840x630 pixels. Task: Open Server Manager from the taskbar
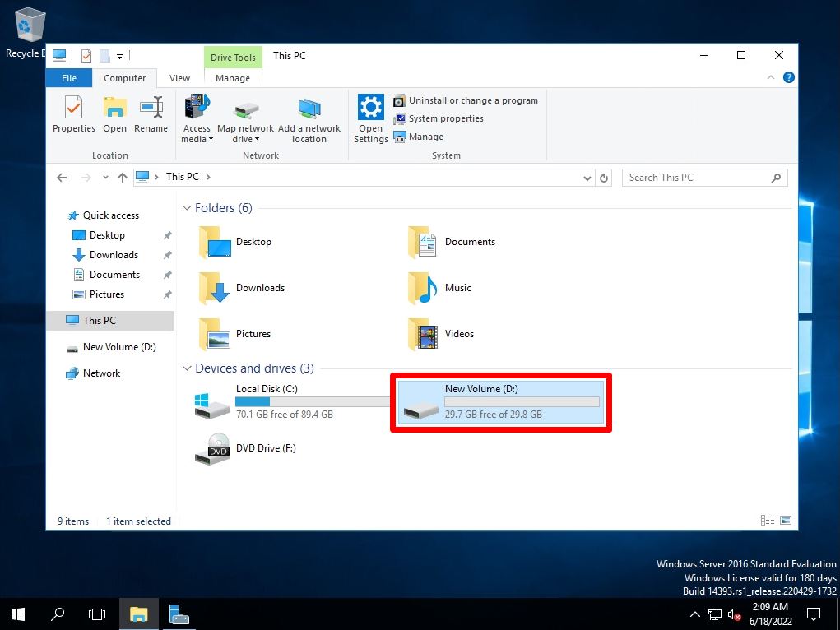[179, 614]
